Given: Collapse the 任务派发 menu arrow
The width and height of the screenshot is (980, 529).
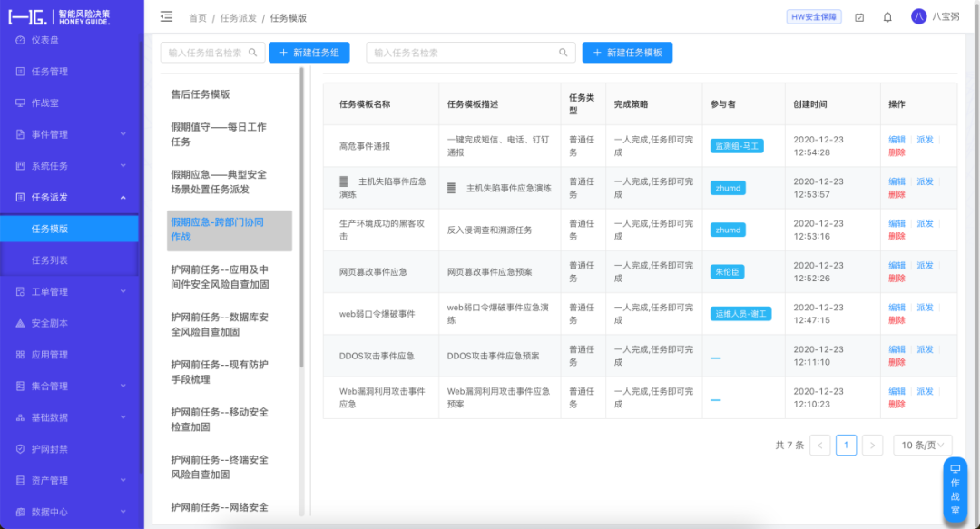Looking at the screenshot, I should (123, 197).
